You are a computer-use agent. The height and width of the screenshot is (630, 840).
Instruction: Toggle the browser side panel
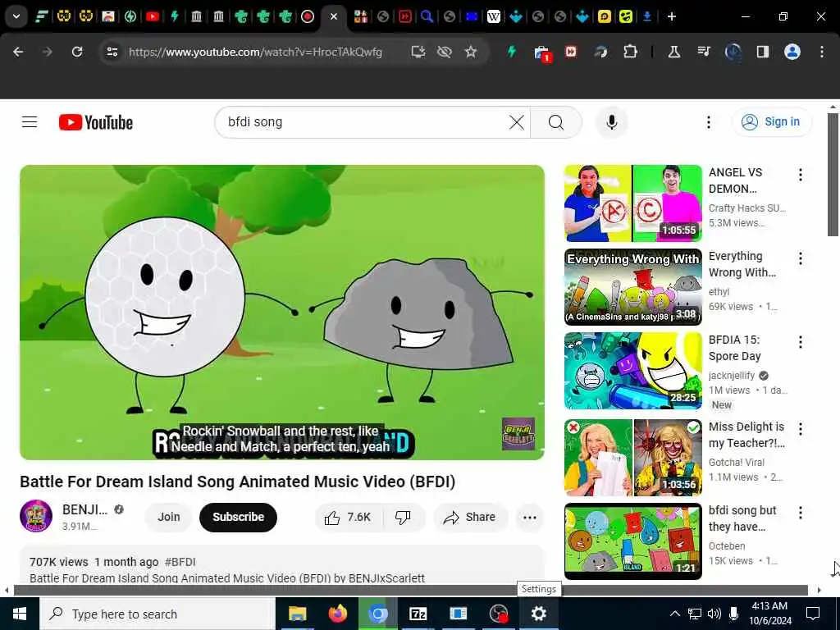[x=762, y=52]
